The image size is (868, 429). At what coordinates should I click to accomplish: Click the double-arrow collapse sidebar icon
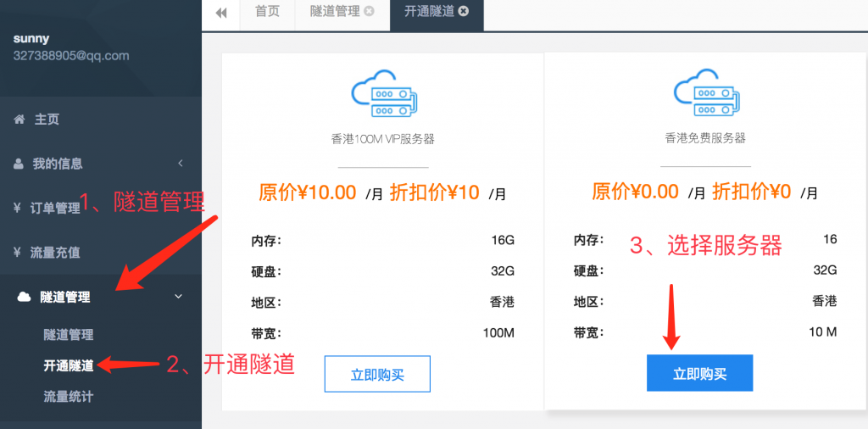tap(221, 14)
